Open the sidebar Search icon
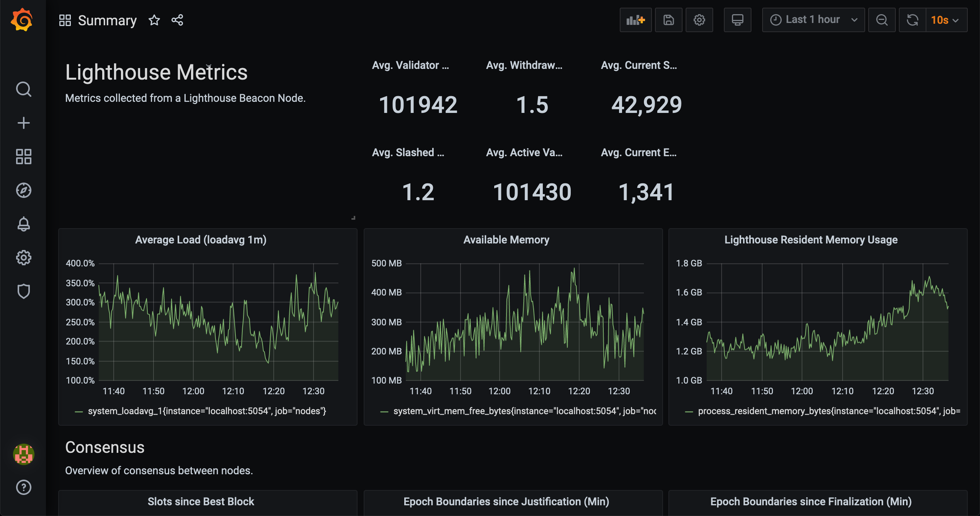This screenshot has width=980, height=516. pyautogui.click(x=23, y=89)
